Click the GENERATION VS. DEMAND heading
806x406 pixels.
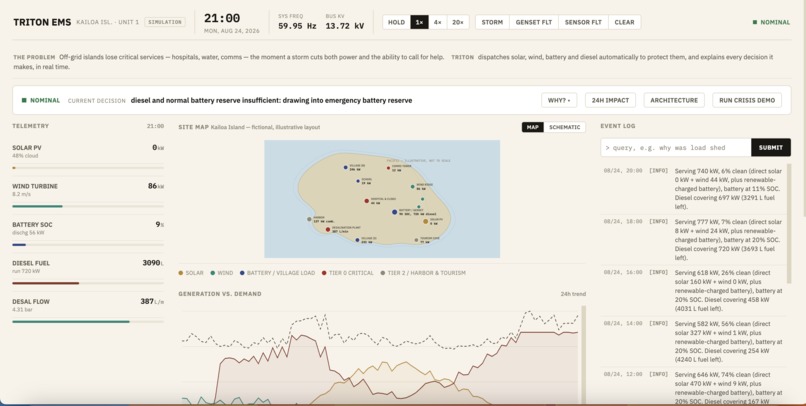pyautogui.click(x=220, y=294)
